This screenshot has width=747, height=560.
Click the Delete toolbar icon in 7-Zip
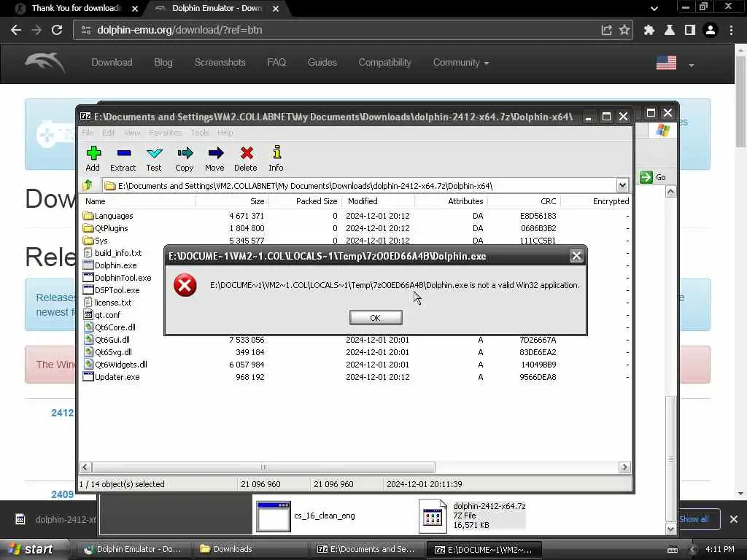point(246,159)
